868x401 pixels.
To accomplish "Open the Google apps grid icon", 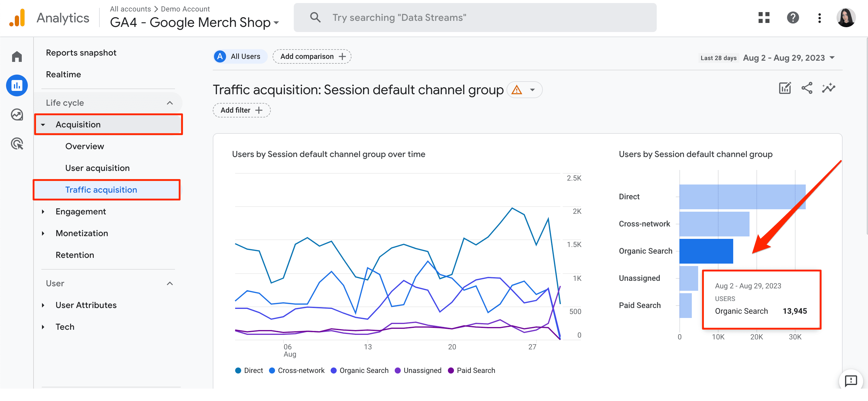I will coord(764,18).
